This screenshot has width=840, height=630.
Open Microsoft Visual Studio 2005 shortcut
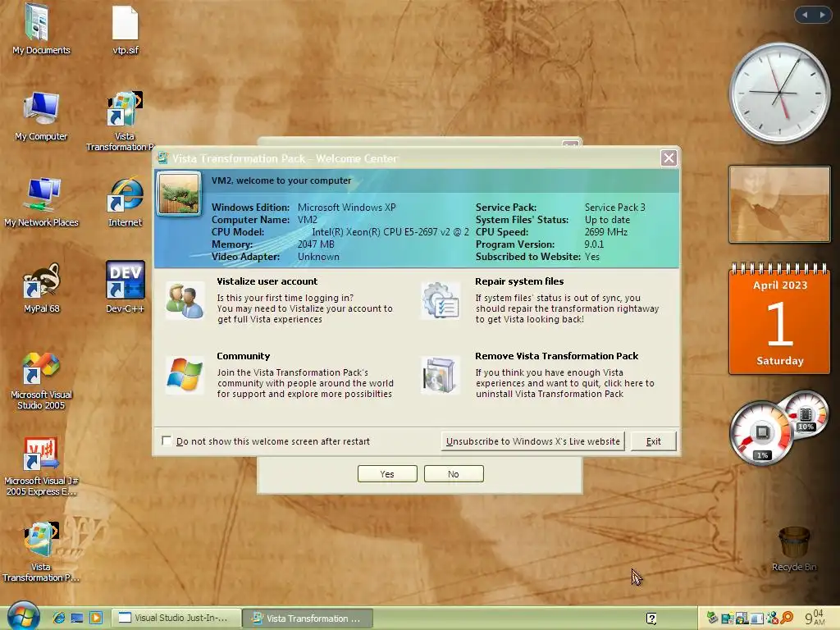click(41, 368)
